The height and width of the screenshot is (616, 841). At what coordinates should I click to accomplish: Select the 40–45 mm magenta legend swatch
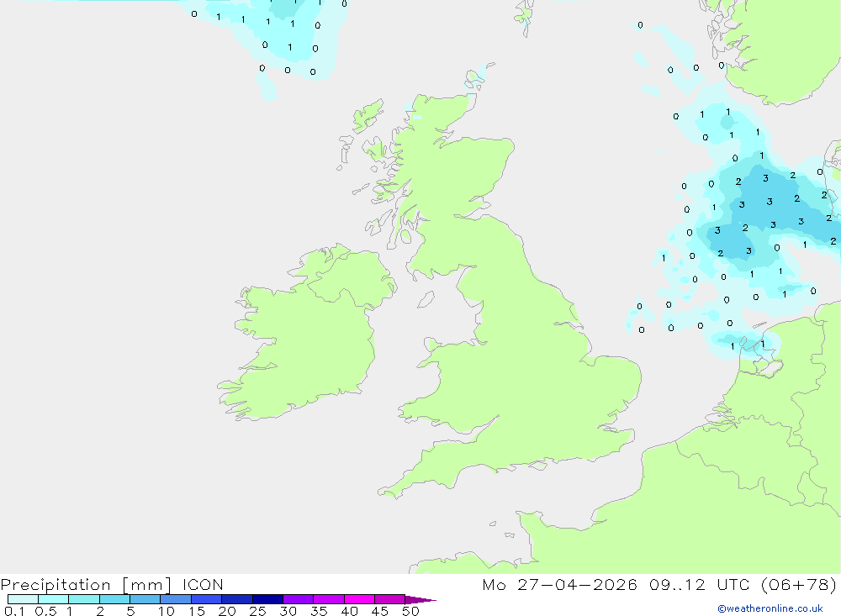click(x=359, y=599)
